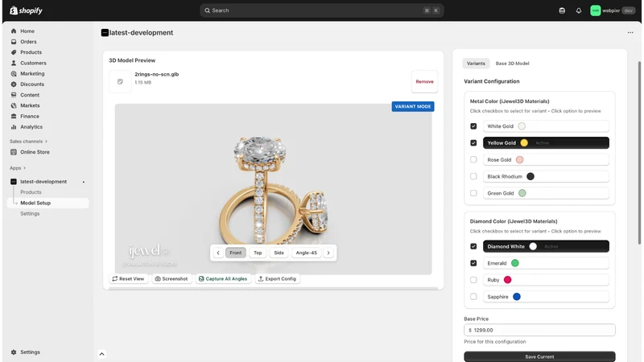Open the Orders section icon

pos(14,42)
